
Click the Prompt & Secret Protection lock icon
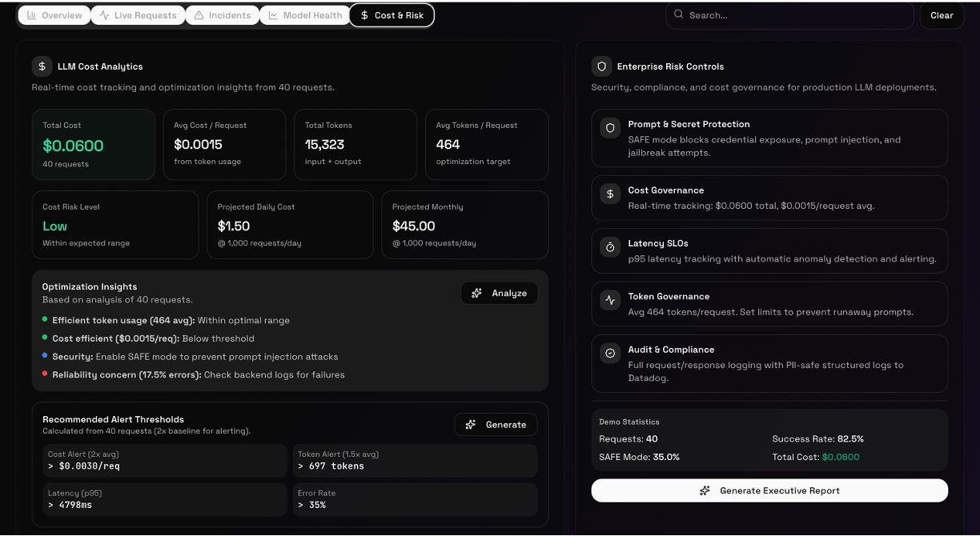(x=609, y=128)
